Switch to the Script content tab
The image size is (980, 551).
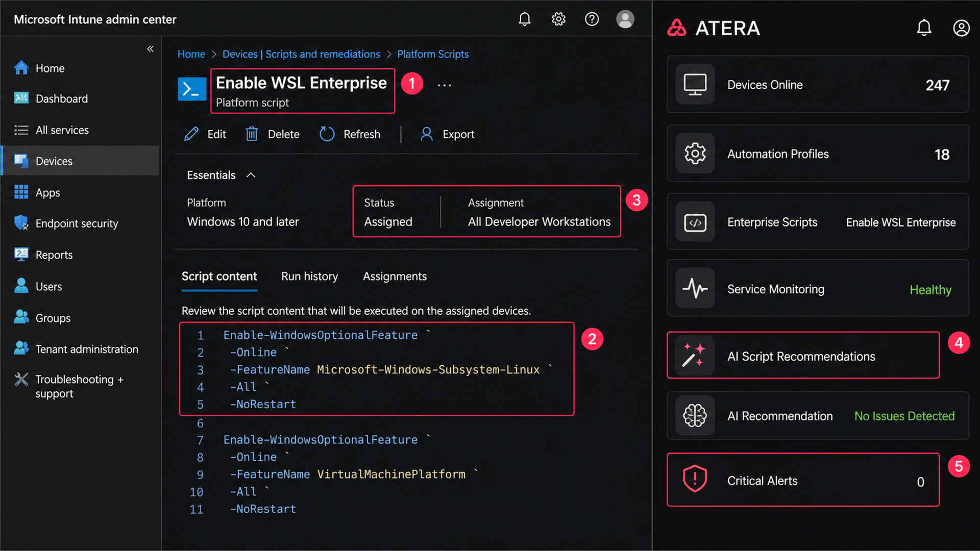(x=219, y=276)
